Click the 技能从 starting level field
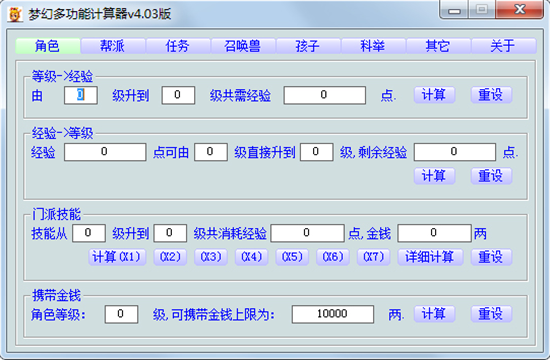 coord(89,233)
